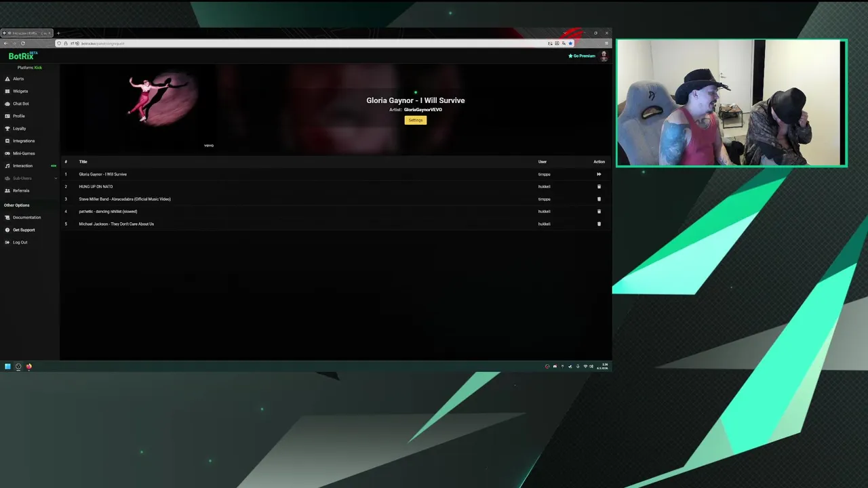Click the browser forward arrow

(14, 43)
